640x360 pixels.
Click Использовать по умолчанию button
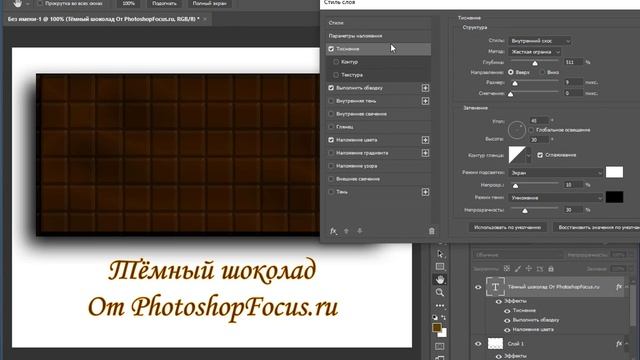[x=507, y=227]
